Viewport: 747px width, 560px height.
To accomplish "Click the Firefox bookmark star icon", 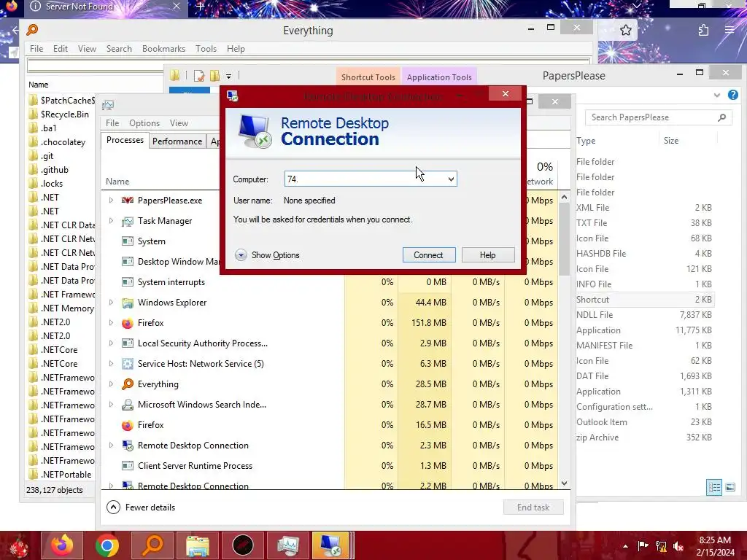I will pos(625,31).
